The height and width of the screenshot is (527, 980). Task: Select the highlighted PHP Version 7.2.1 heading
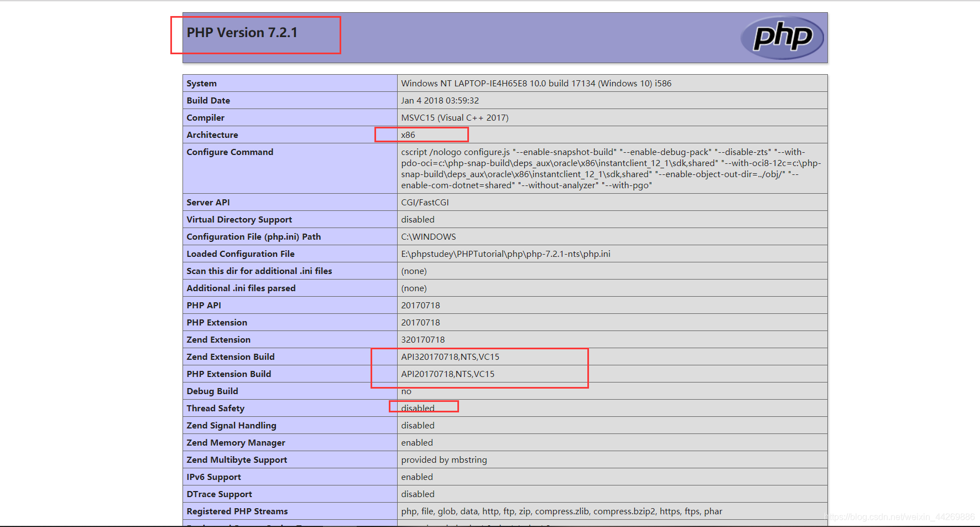[242, 32]
